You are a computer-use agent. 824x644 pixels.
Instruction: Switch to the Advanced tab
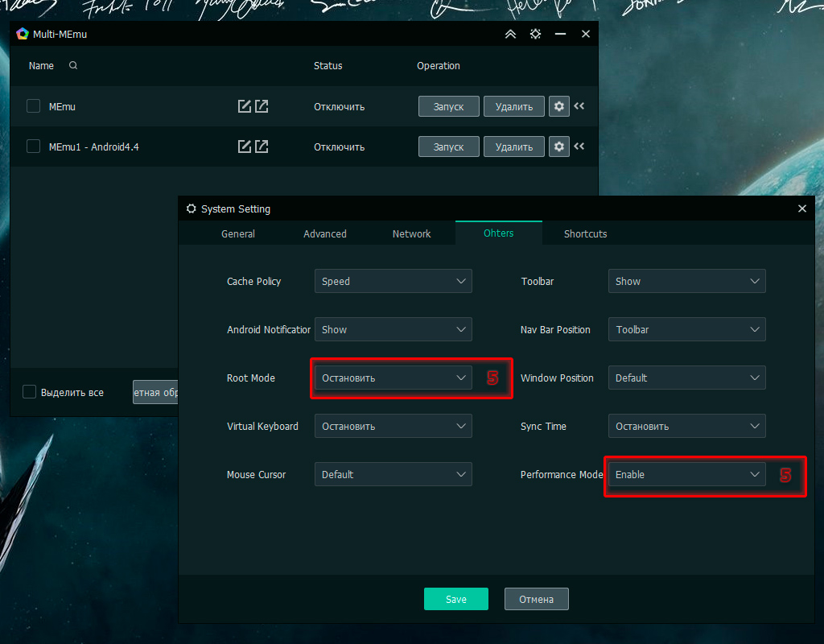click(x=325, y=233)
